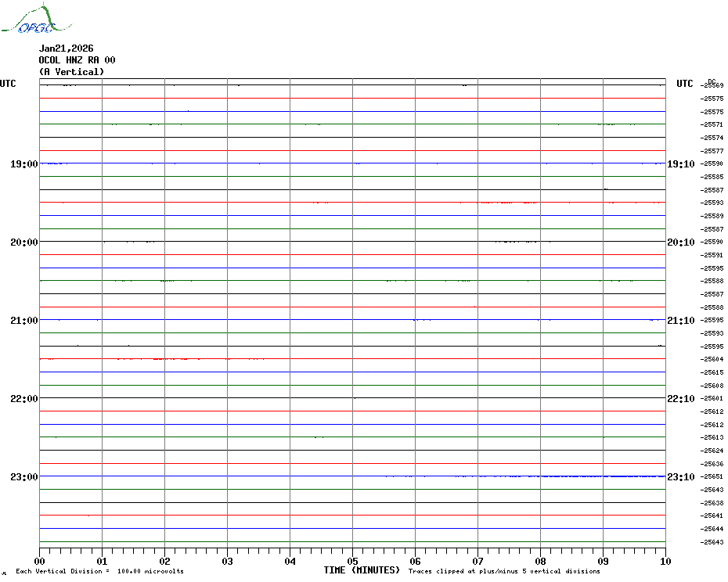Click the 05 minute tick label
Viewport: 728px width, 582px height.
pos(352,561)
